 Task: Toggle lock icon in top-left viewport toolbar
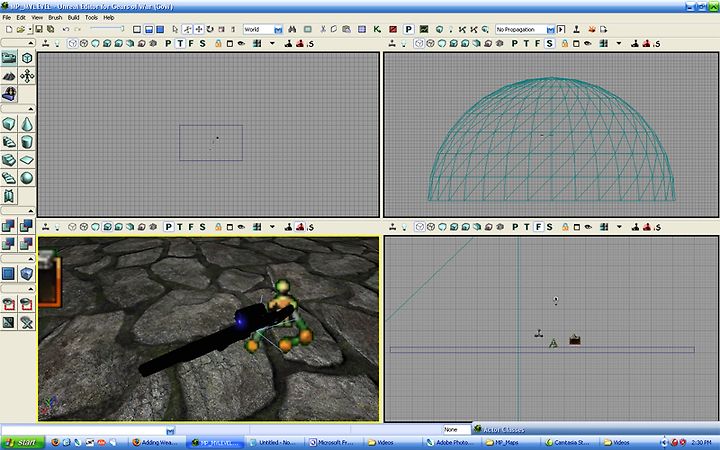[x=218, y=44]
